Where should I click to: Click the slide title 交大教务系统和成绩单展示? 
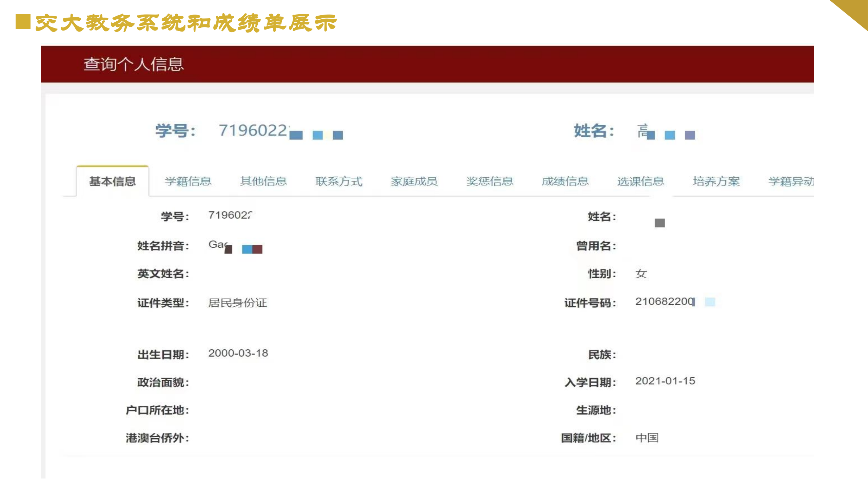[186, 23]
